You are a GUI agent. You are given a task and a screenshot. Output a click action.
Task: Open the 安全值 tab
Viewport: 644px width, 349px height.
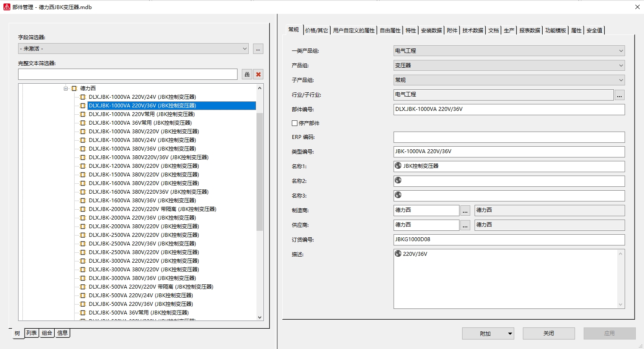click(x=594, y=31)
